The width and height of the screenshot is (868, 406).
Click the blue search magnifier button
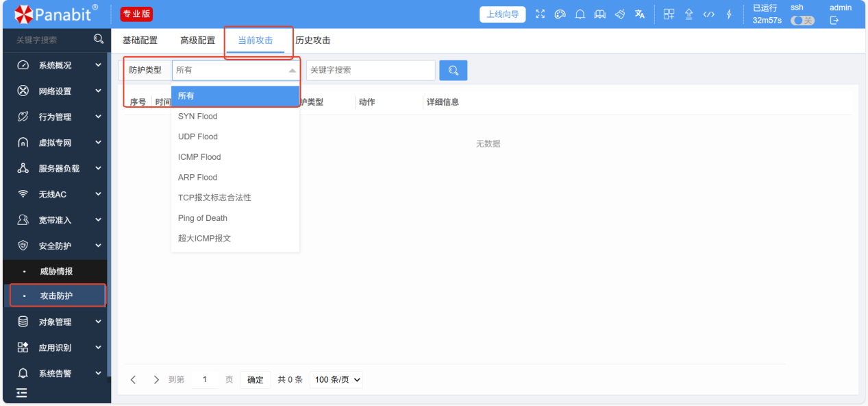pos(454,70)
